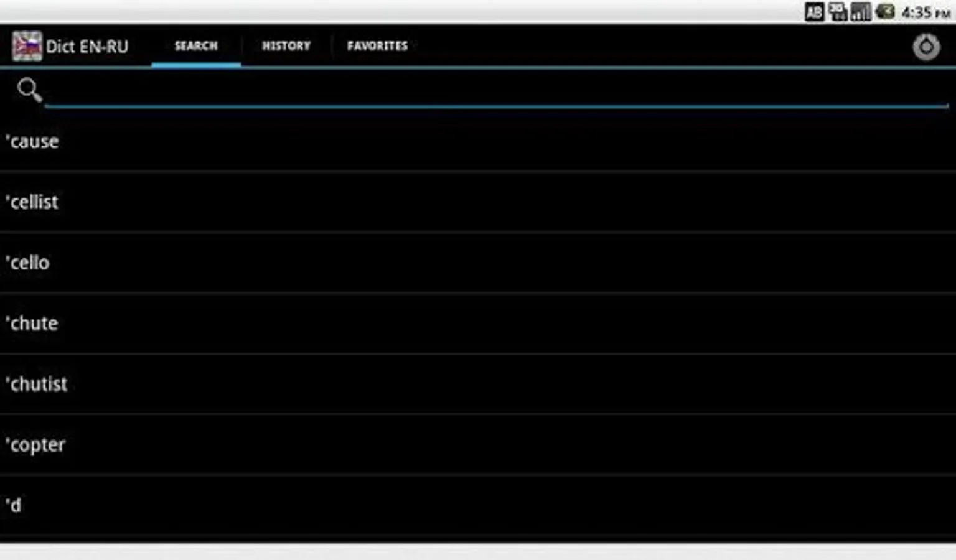Check the AB keyboard indicator in status bar
This screenshot has width=956, height=560.
click(814, 12)
